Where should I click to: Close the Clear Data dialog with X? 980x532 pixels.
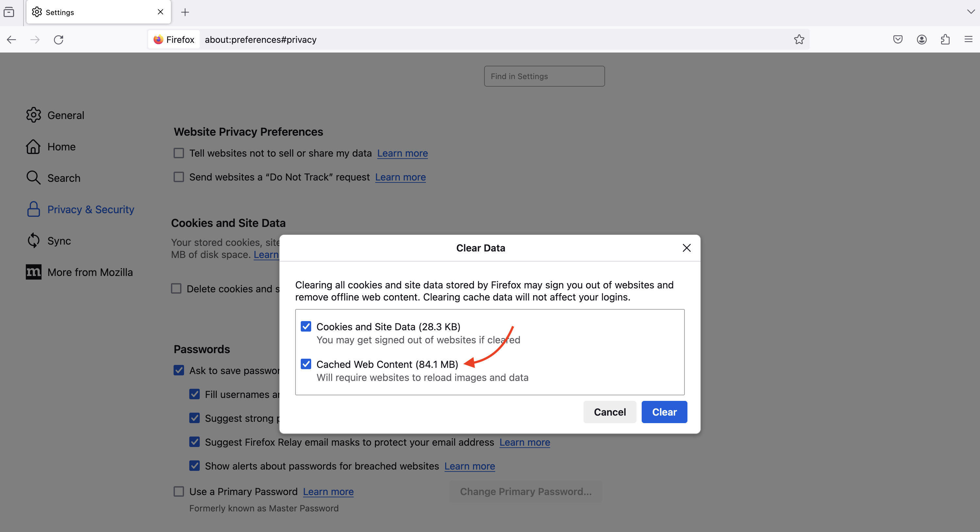(x=687, y=248)
